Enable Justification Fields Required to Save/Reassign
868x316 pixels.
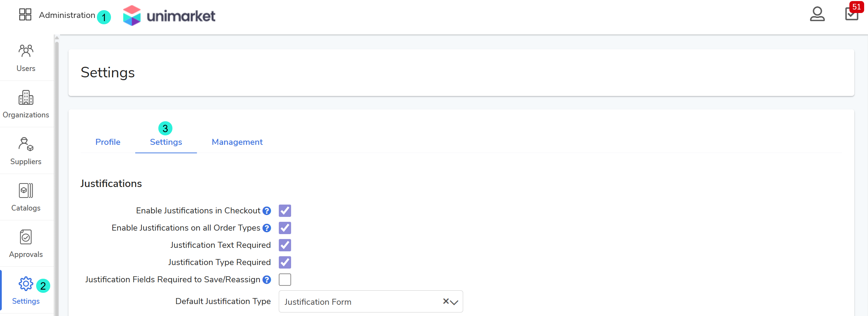[x=285, y=280]
